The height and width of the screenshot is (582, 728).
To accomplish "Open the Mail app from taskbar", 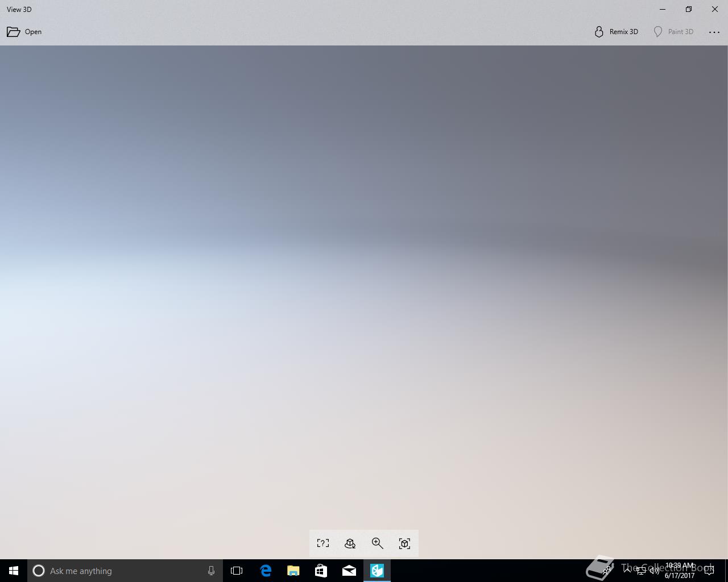I will 349,571.
